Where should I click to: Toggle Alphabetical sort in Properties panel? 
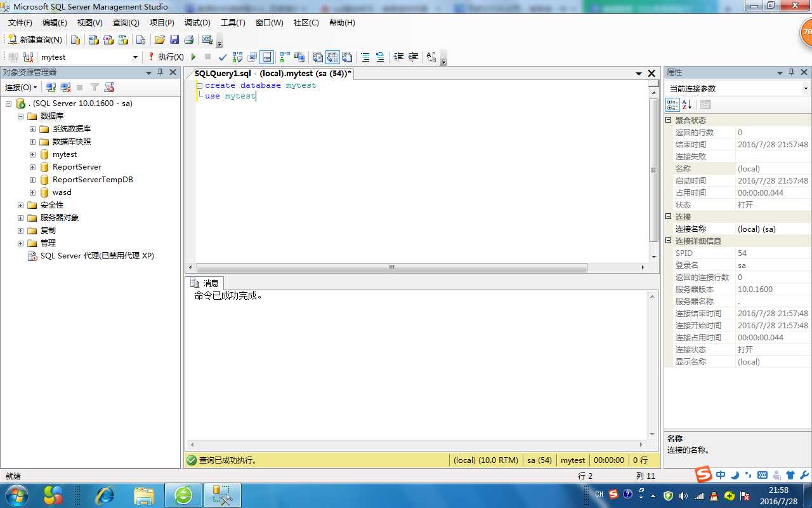pos(687,105)
